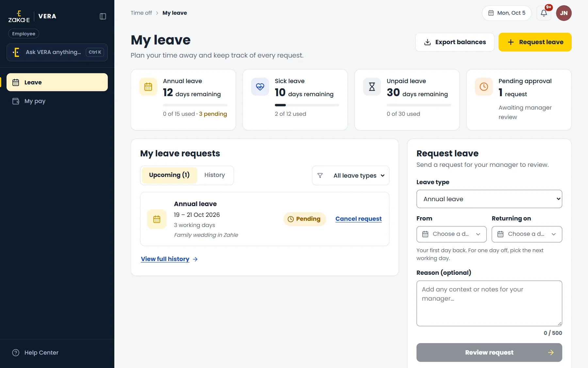Switch to the History tab
588x368 pixels.
(215, 175)
